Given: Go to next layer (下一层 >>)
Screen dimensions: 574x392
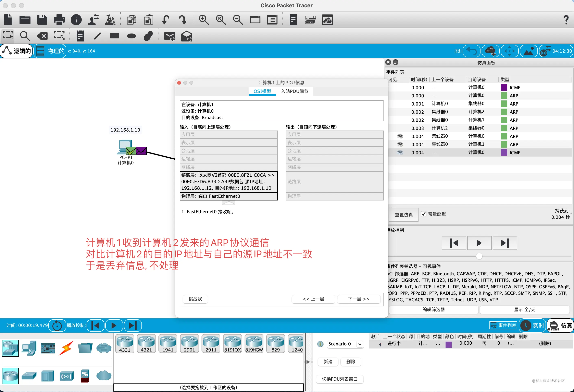Looking at the screenshot, I should click(x=359, y=299).
